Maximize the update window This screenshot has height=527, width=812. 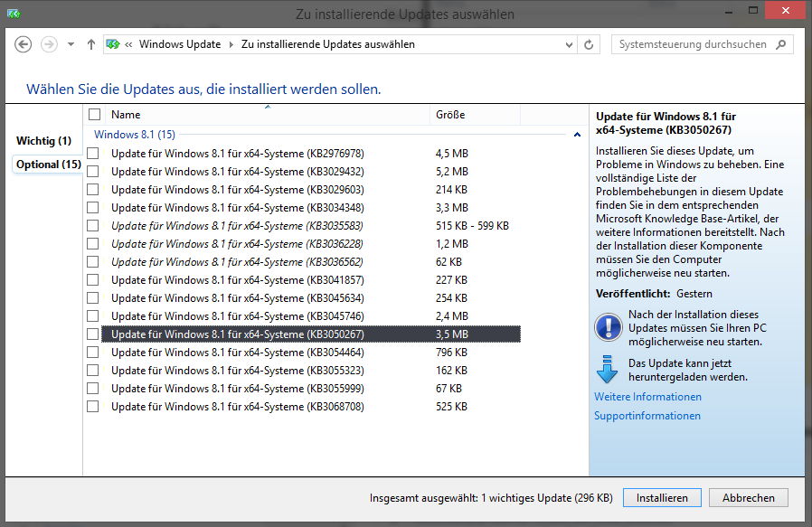click(753, 11)
